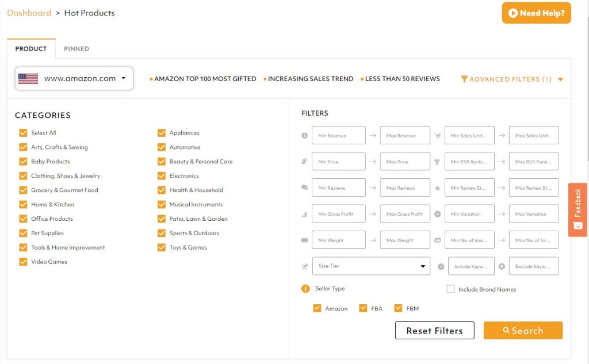Click the Min Price input field
Image resolution: width=589 pixels, height=364 pixels.
coord(338,162)
